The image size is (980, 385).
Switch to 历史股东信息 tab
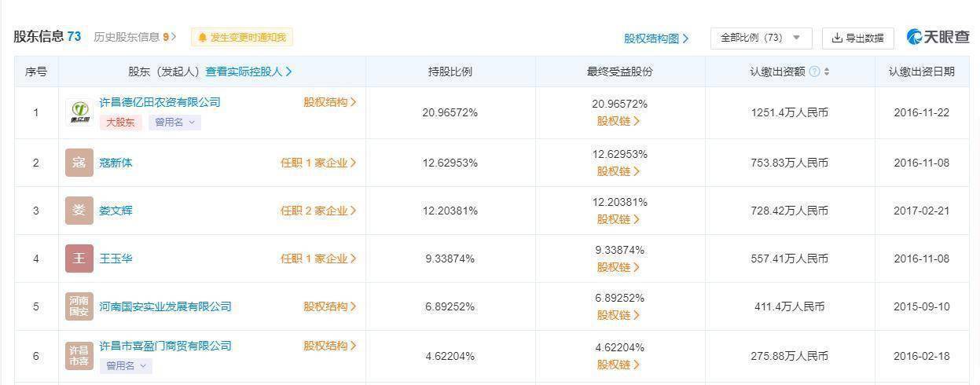135,37
